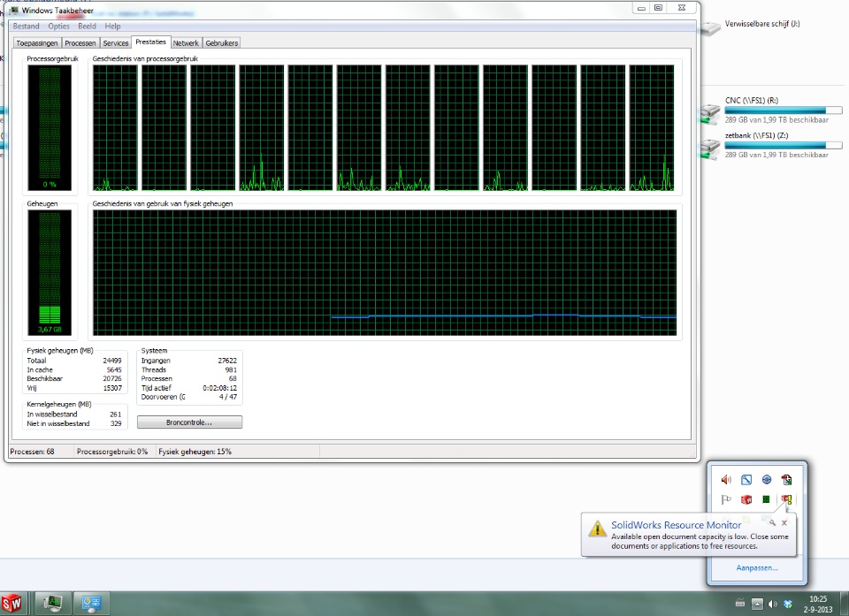Click the keyboard icon in taskbar tray
Image resolution: width=849 pixels, height=616 pixels.
(740, 604)
